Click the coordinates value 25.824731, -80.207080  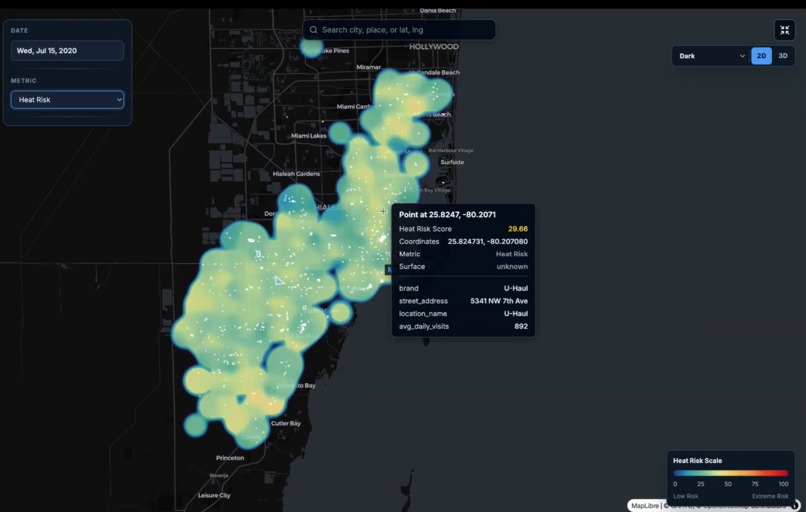tap(488, 241)
